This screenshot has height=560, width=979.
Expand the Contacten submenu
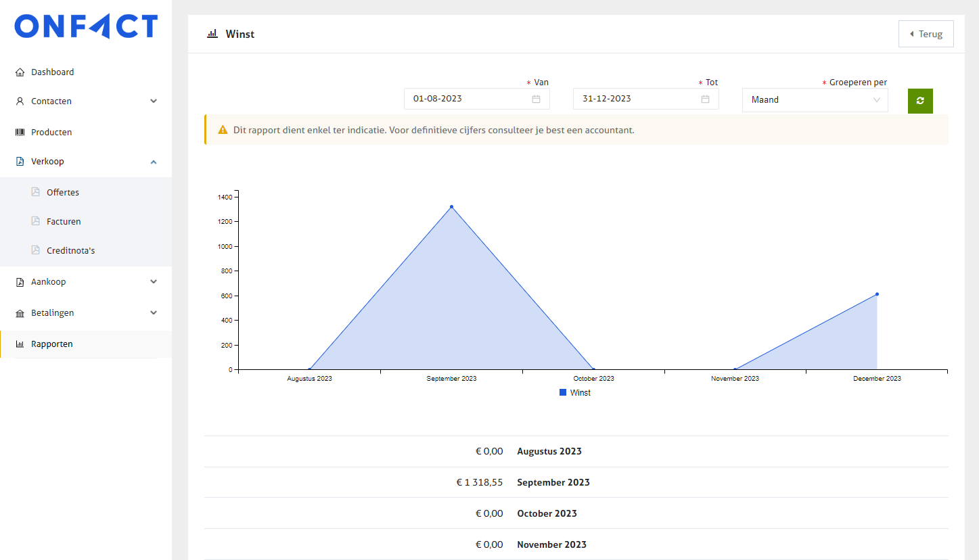coord(154,101)
